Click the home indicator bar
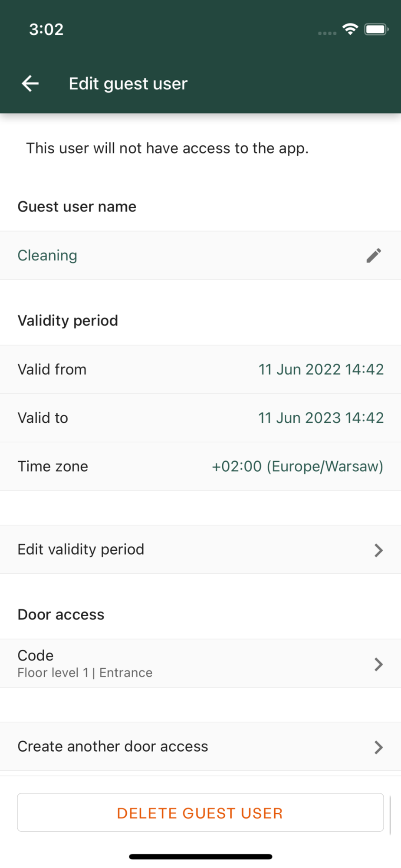Image resolution: width=401 pixels, height=868 pixels. click(x=200, y=857)
